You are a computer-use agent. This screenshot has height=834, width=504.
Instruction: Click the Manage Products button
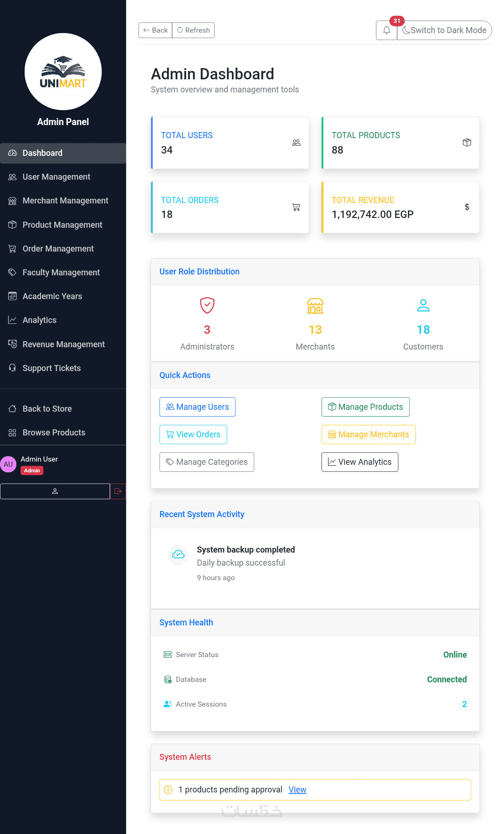click(365, 407)
